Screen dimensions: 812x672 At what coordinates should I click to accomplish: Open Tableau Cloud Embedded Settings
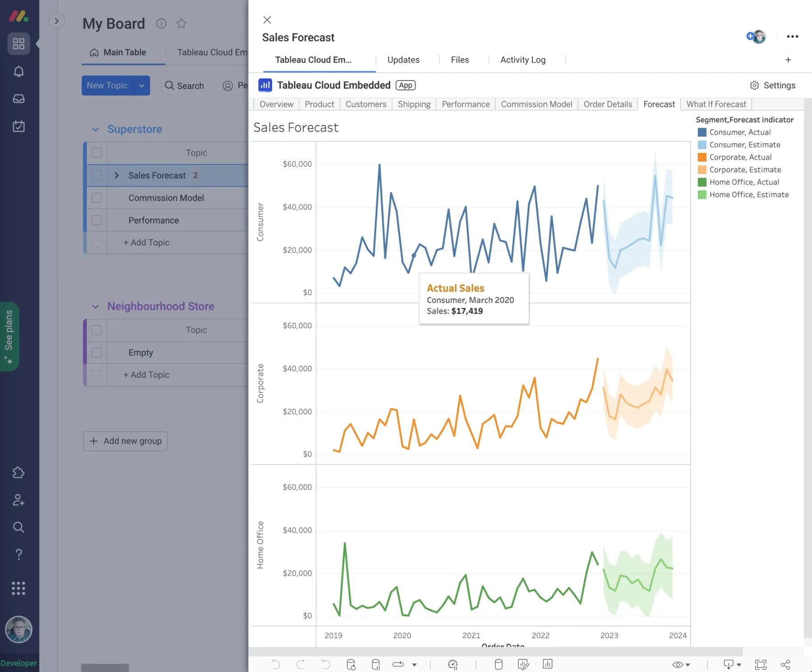tap(773, 85)
